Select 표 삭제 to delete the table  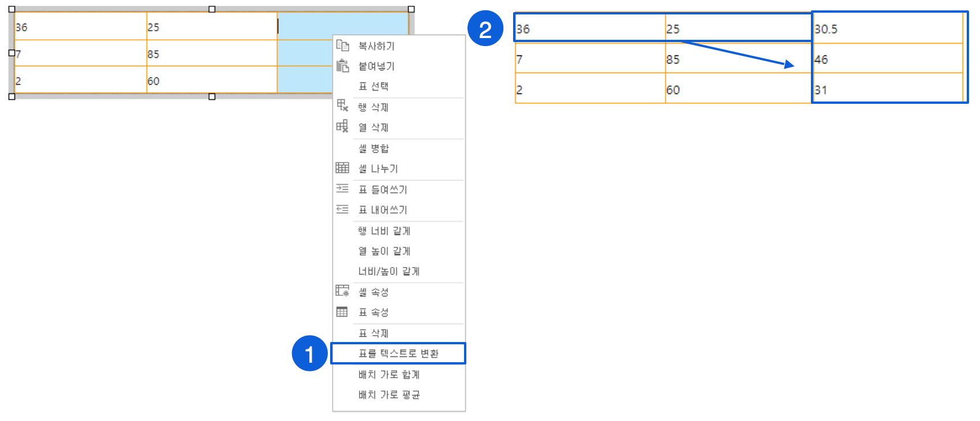(373, 333)
